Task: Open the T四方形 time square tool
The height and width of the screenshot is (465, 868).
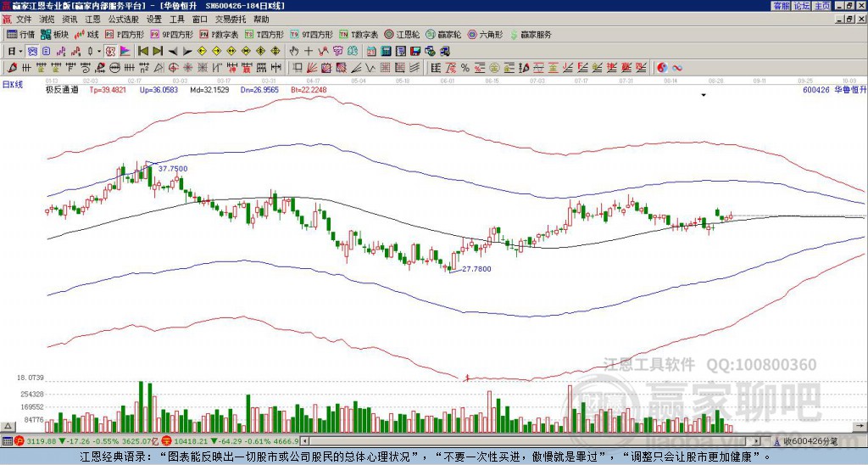Action: (x=264, y=34)
